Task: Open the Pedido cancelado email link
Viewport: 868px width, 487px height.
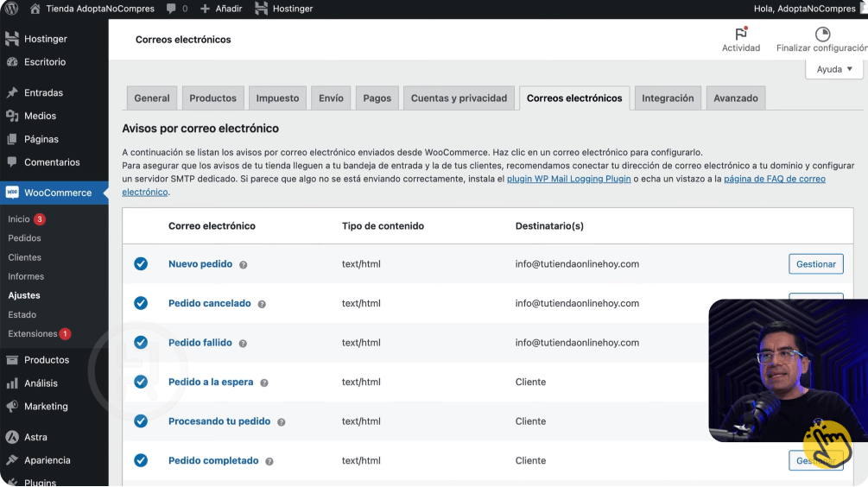Action: pos(210,303)
